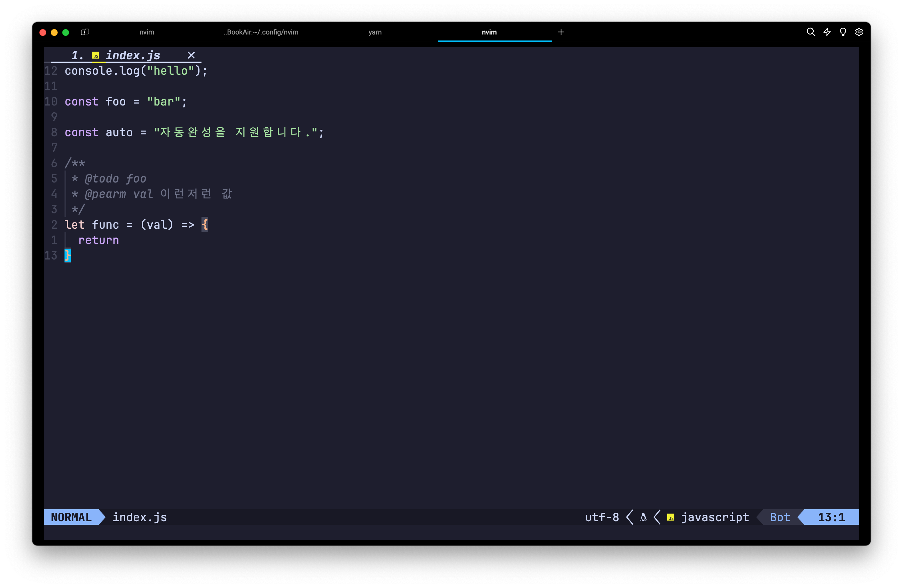Click the lightning bolt icon
The height and width of the screenshot is (588, 903).
click(827, 32)
